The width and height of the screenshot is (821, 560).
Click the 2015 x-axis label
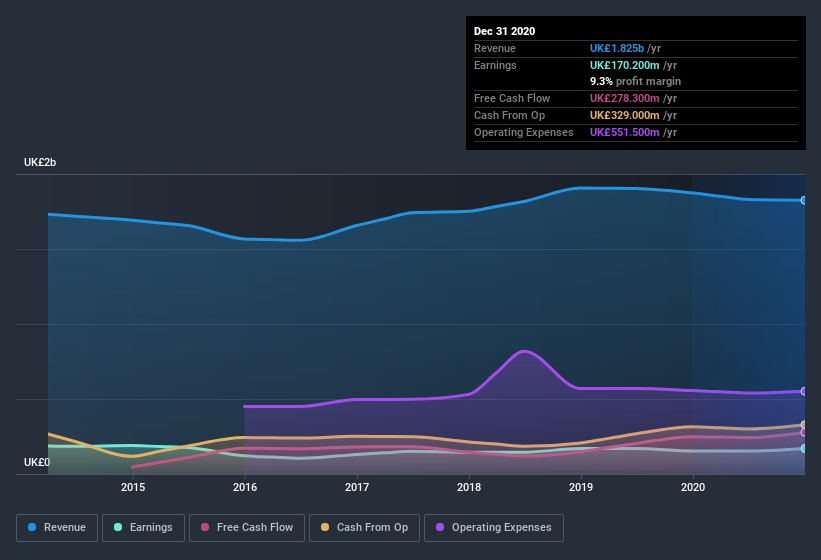coord(133,487)
